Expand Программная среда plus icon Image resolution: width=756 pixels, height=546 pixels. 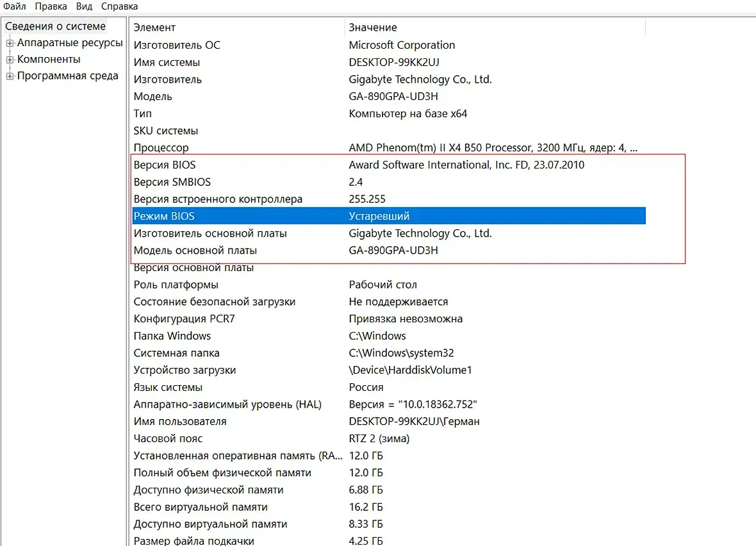point(10,76)
